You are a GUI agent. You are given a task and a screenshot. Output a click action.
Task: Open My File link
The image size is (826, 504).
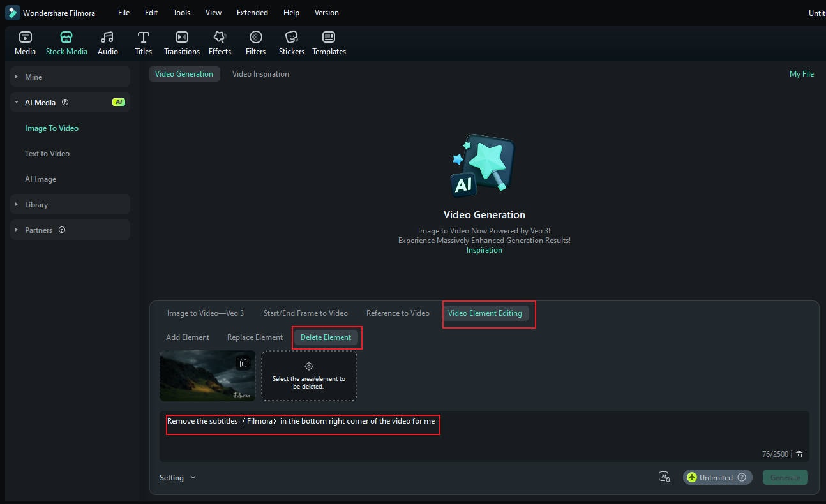point(802,74)
